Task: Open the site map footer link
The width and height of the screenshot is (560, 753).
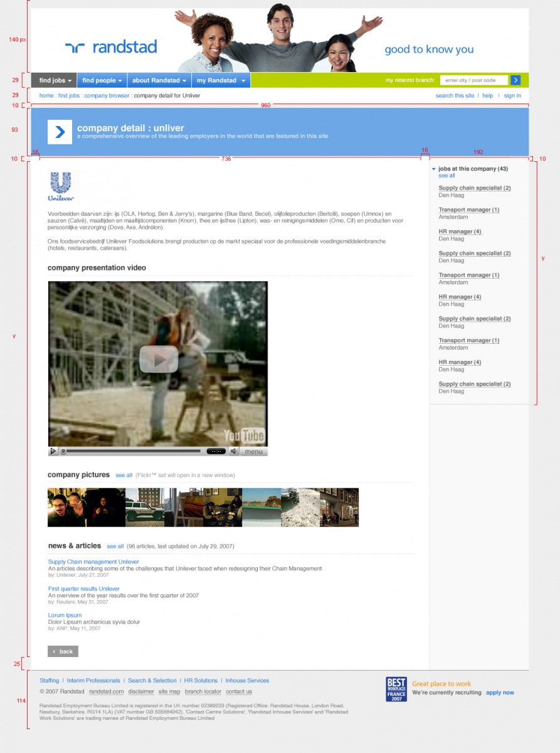Action: (x=169, y=692)
